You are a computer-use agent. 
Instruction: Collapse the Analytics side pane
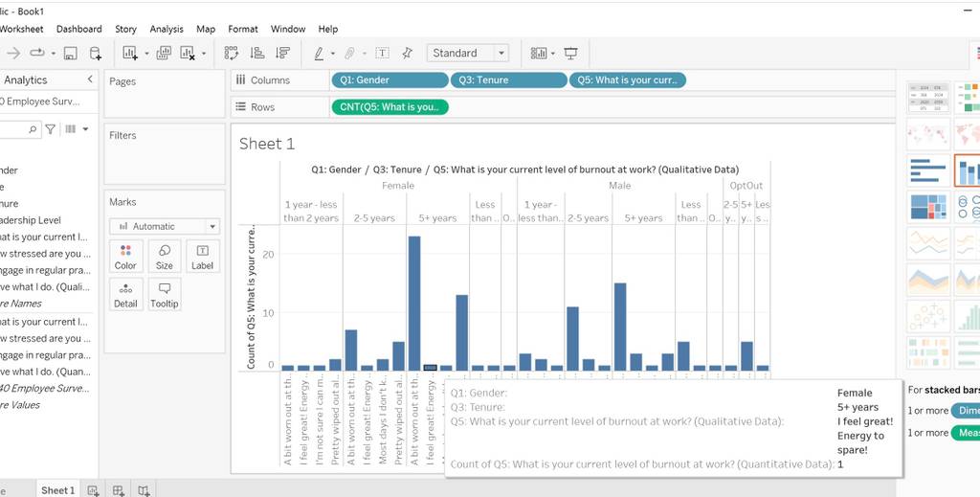[x=90, y=79]
